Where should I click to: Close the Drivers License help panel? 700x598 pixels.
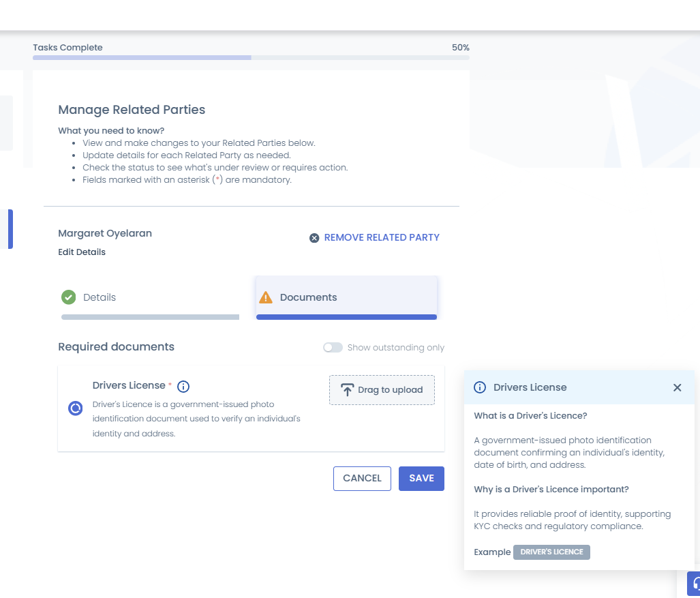click(678, 388)
